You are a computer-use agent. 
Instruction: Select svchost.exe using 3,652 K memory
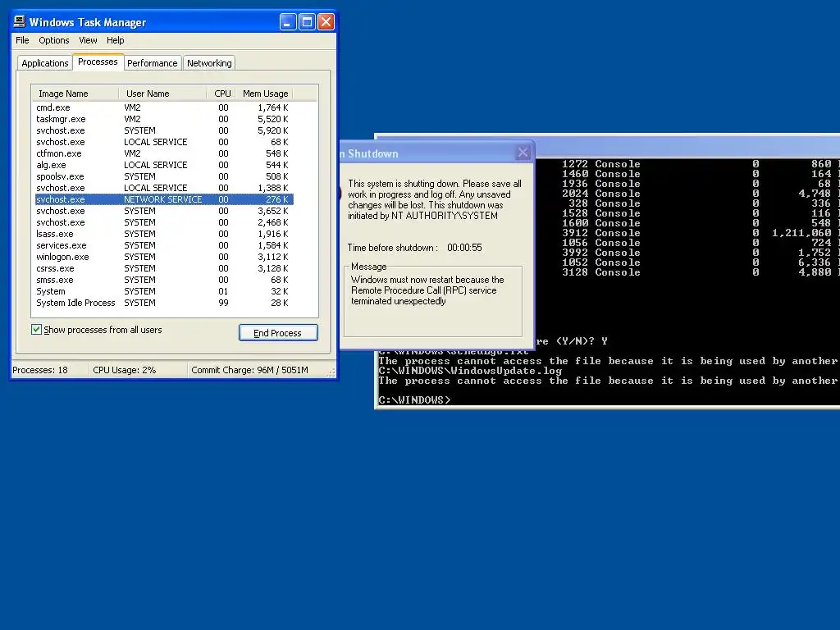pos(163,211)
